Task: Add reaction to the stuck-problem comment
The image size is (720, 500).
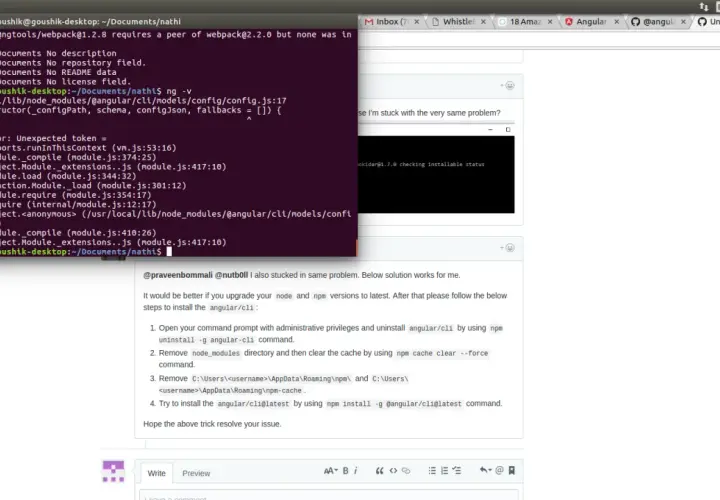Action: (x=507, y=86)
